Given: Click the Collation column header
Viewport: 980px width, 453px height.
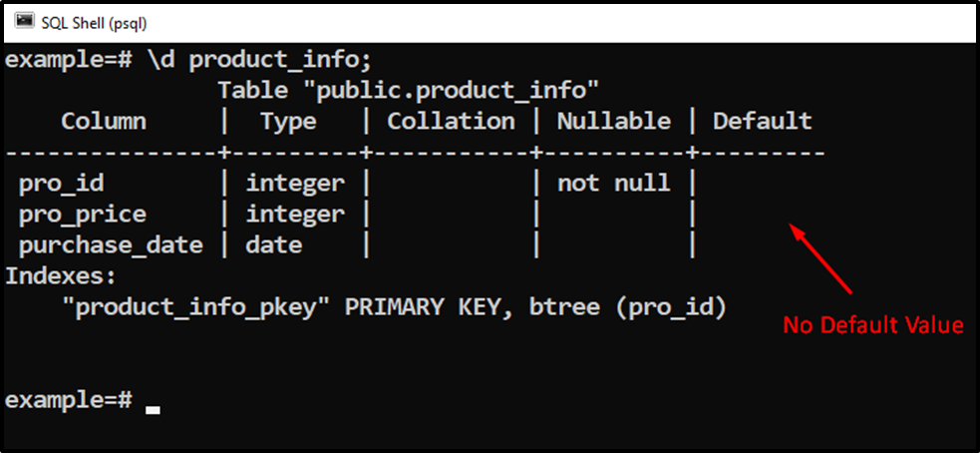Looking at the screenshot, I should click(x=452, y=121).
